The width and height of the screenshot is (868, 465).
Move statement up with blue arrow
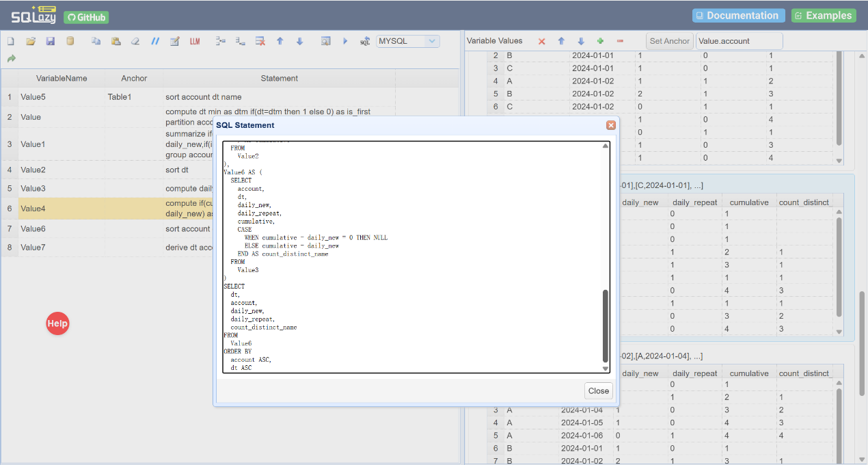click(x=280, y=41)
